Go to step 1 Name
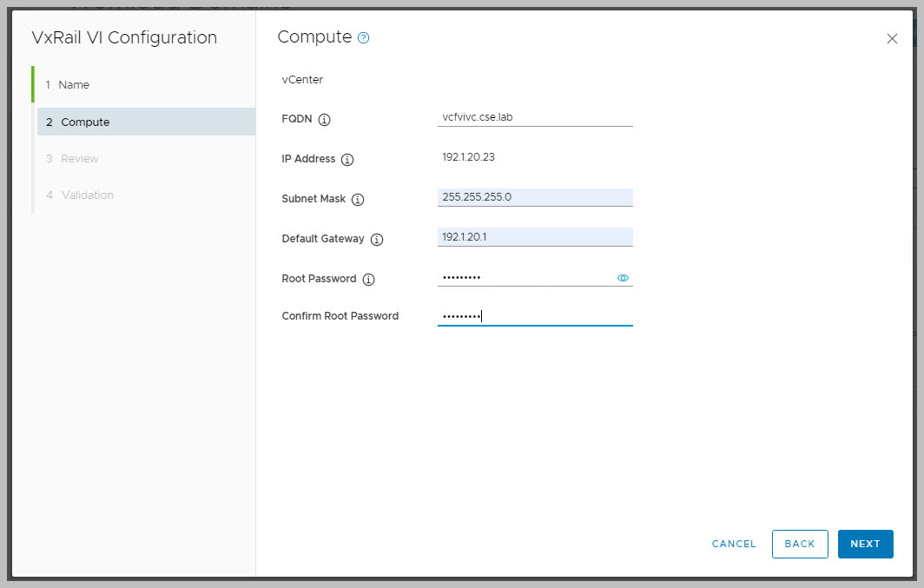The height and width of the screenshot is (588, 924). click(75, 85)
